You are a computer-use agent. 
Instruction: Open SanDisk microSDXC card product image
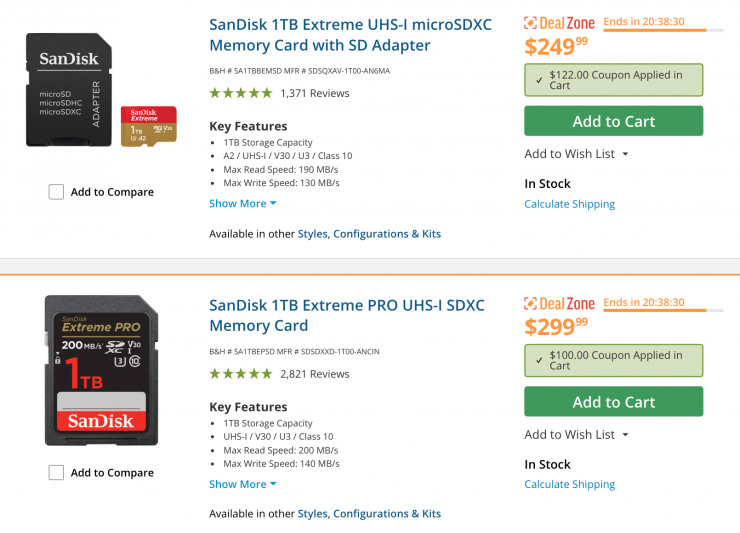pos(101,91)
